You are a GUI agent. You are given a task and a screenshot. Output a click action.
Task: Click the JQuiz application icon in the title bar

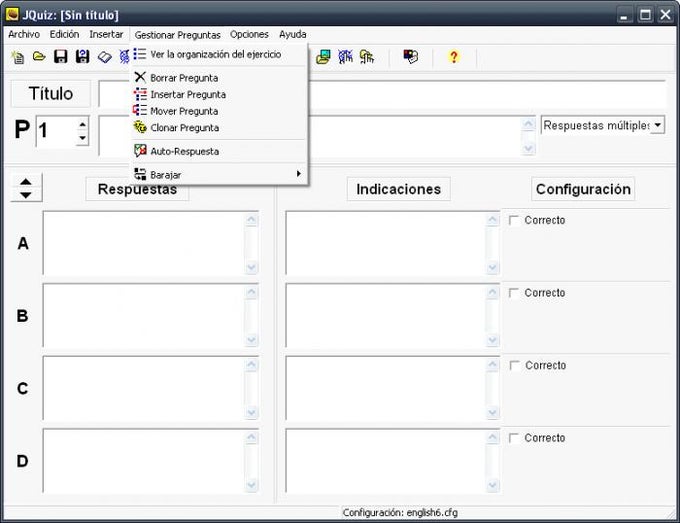(12, 15)
